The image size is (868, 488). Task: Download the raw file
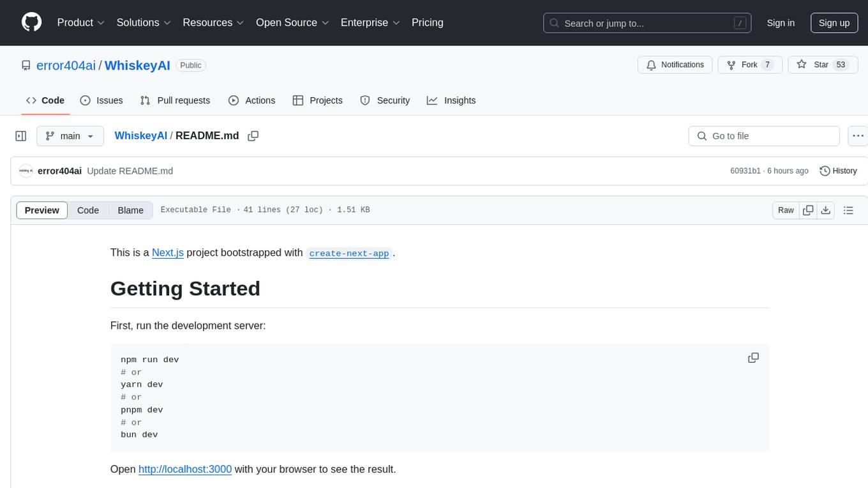[x=825, y=210]
